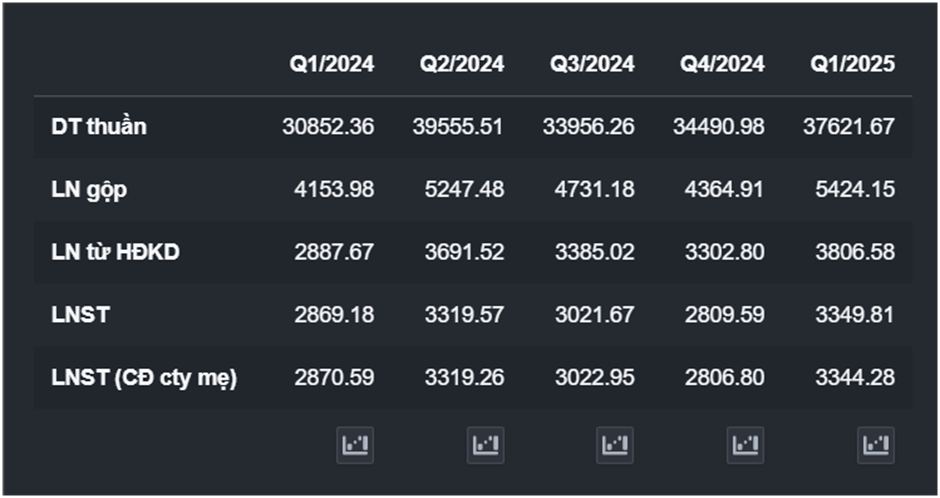Viewport: 940px width, 498px height.
Task: Open the chart icon under Q2/2024
Action: (x=485, y=445)
